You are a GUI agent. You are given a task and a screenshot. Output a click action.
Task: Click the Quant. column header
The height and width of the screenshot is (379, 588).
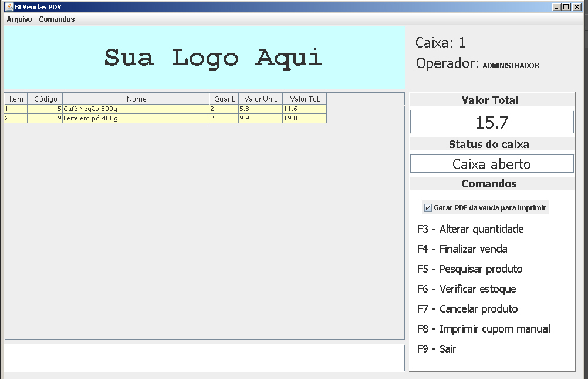coord(224,99)
